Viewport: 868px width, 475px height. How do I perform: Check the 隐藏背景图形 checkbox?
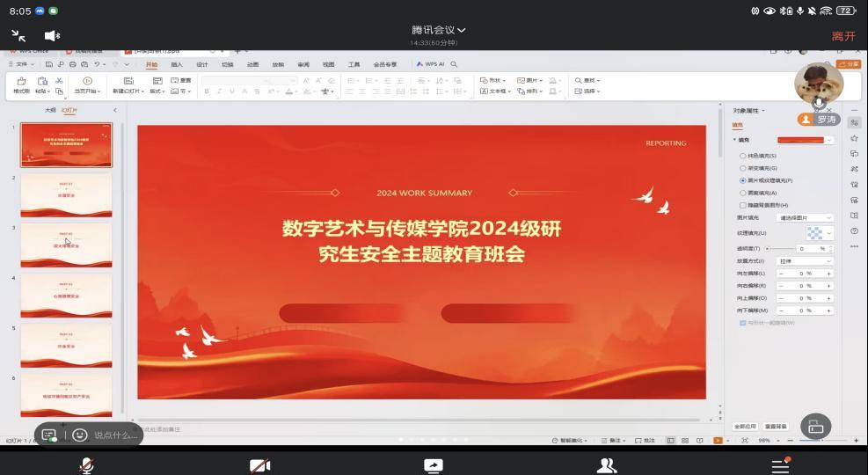click(743, 205)
